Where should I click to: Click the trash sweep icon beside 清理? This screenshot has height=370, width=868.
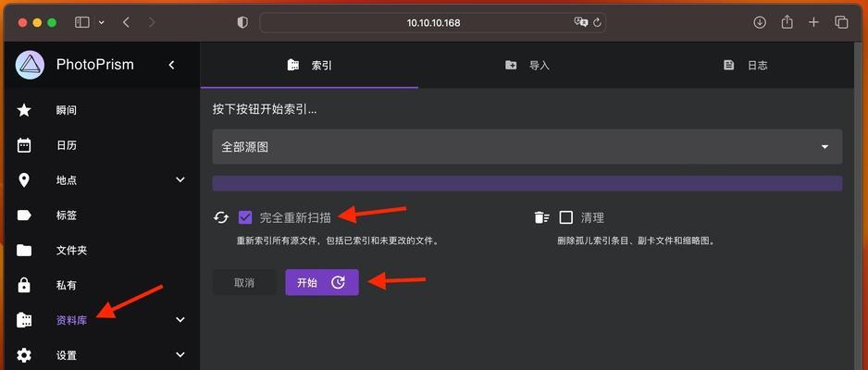tap(541, 217)
